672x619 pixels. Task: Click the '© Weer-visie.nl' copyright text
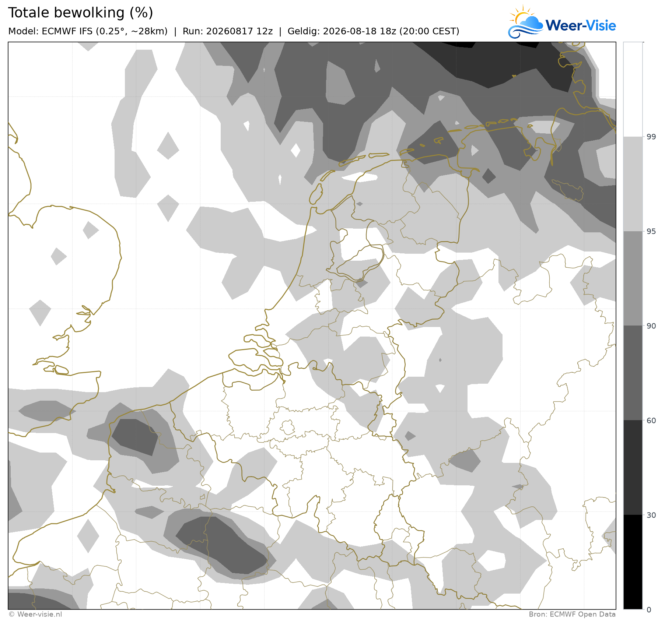pos(35,614)
